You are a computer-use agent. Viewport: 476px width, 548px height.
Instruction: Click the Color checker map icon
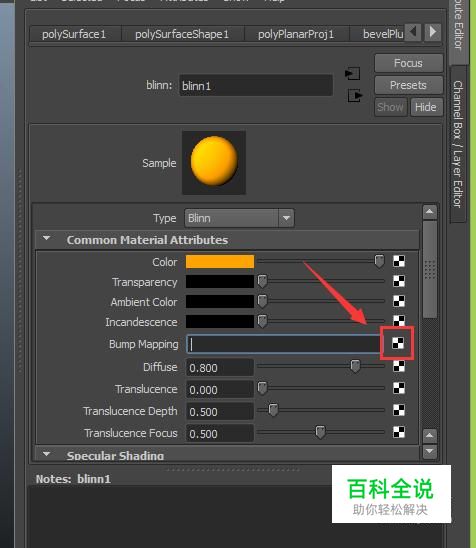click(399, 261)
